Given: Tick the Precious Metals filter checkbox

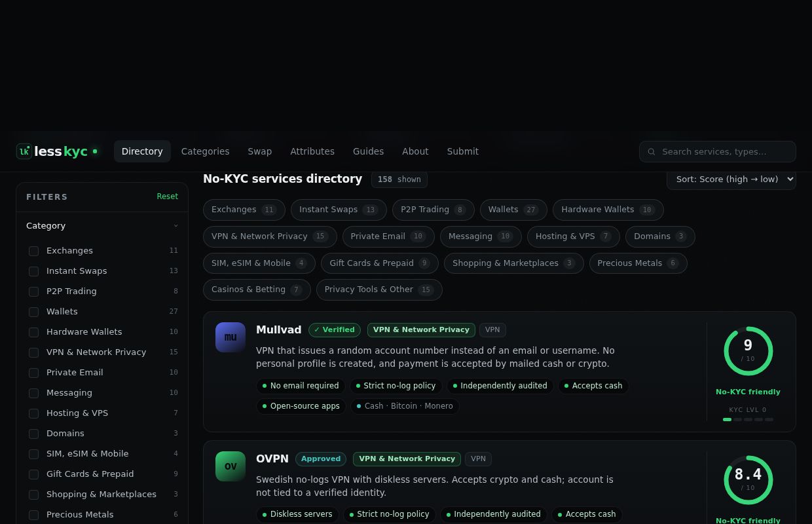Looking at the screenshot, I should 33,515.
